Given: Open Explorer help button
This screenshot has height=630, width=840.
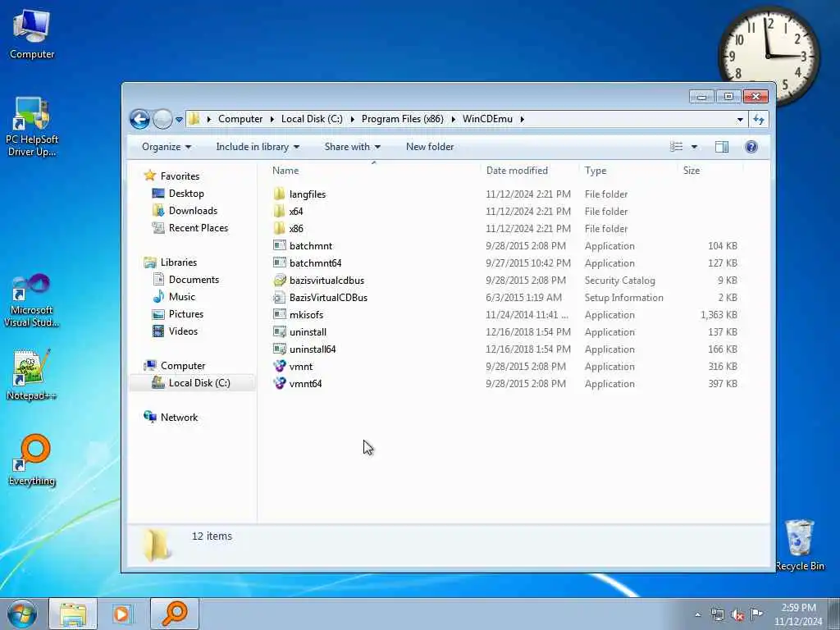Looking at the screenshot, I should 751,147.
